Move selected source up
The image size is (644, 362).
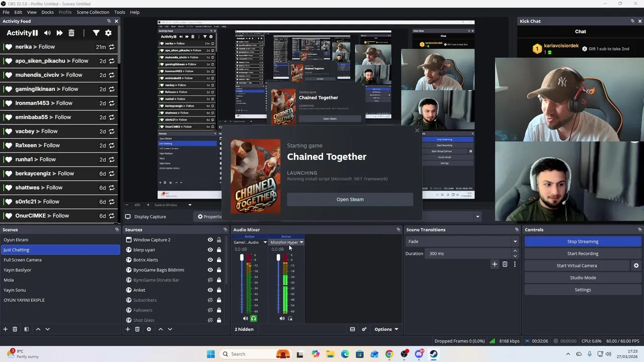[160, 329]
